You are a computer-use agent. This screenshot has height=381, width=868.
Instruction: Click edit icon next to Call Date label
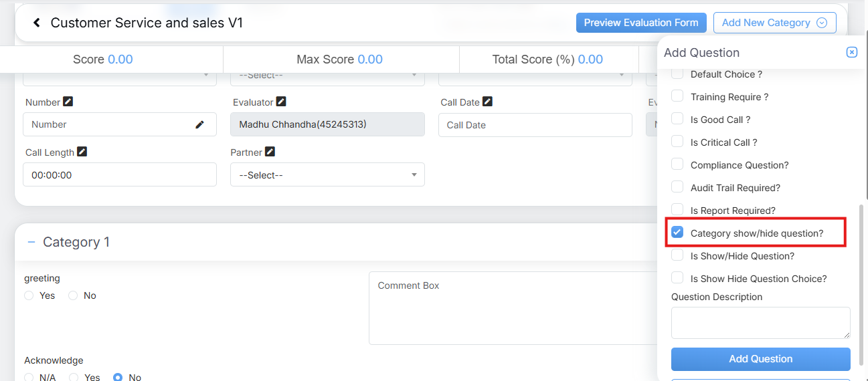pyautogui.click(x=487, y=102)
